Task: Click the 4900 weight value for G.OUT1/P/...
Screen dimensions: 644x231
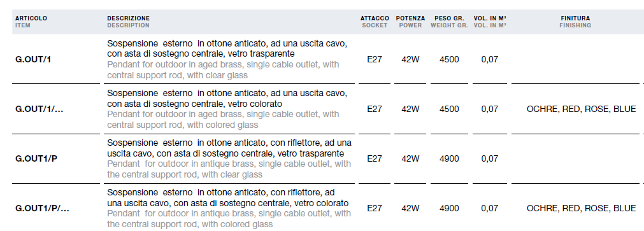Action: pos(449,209)
